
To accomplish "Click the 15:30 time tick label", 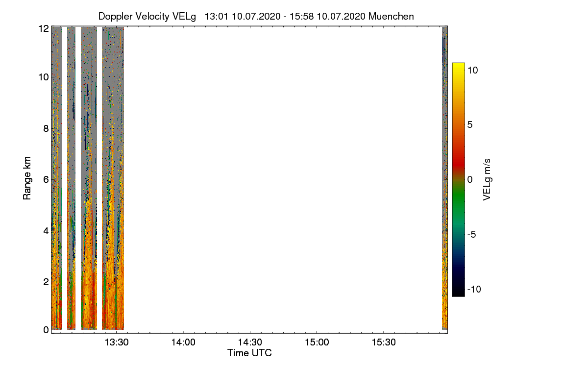I will coord(384,343).
